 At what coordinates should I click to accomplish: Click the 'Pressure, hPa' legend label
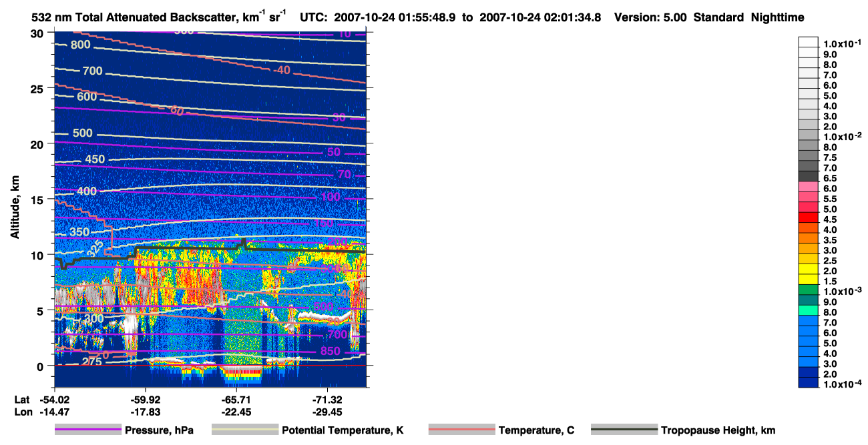tap(159, 430)
